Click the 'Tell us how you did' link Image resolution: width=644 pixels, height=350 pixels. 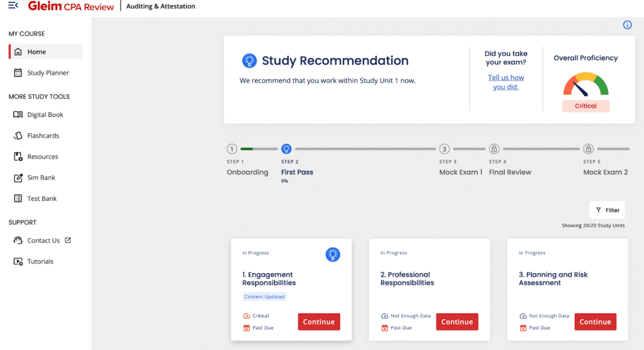coord(506,82)
